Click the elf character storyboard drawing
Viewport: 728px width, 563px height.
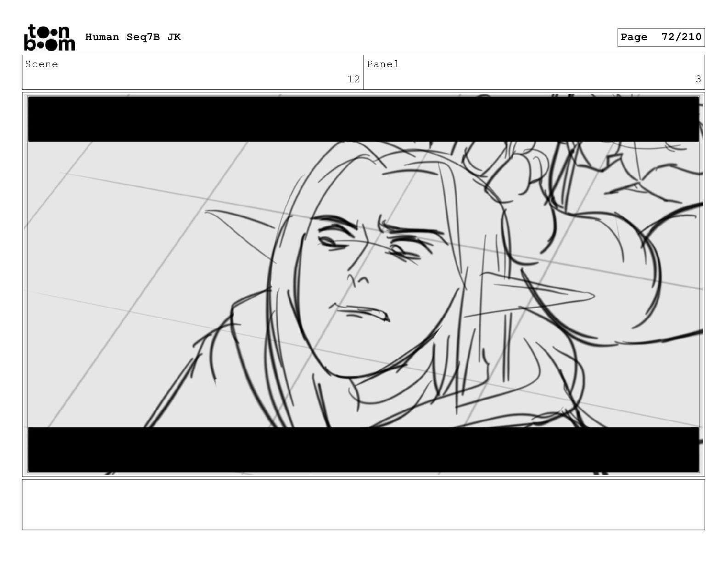pos(363,284)
